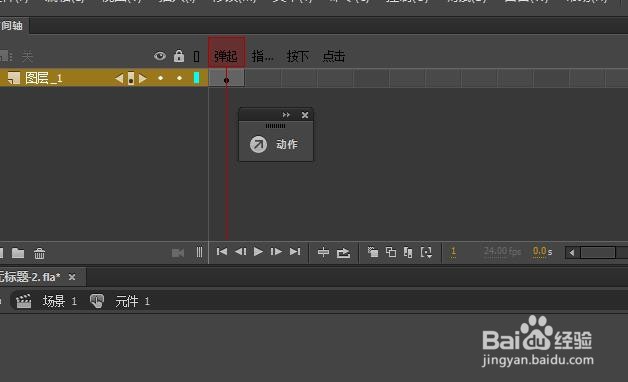Click the timeline horizontal scrollbar thumb

[598, 252]
